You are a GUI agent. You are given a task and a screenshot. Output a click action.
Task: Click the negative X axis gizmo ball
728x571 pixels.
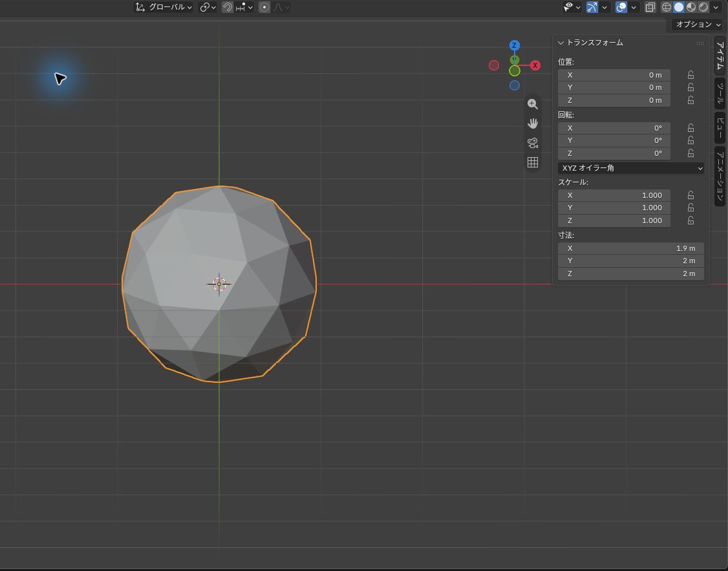pyautogui.click(x=494, y=65)
